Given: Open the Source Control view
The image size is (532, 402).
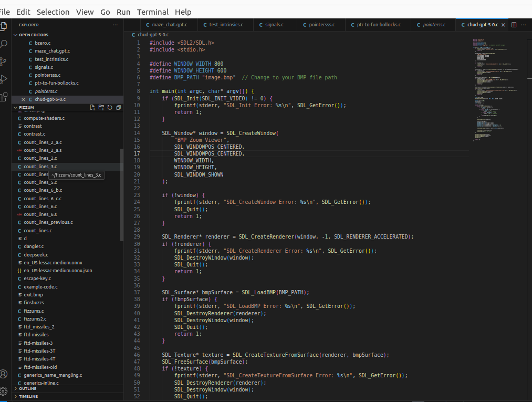Looking at the screenshot, I should [3, 61].
